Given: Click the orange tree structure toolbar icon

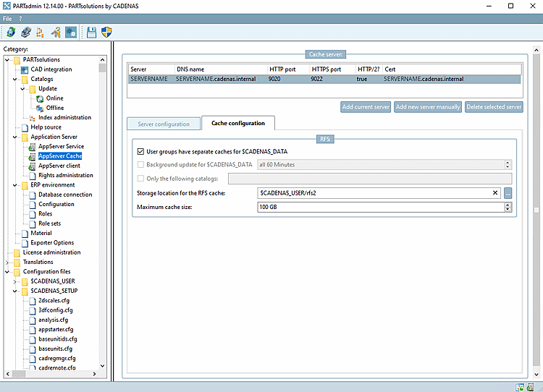Looking at the screenshot, I should (x=40, y=33).
